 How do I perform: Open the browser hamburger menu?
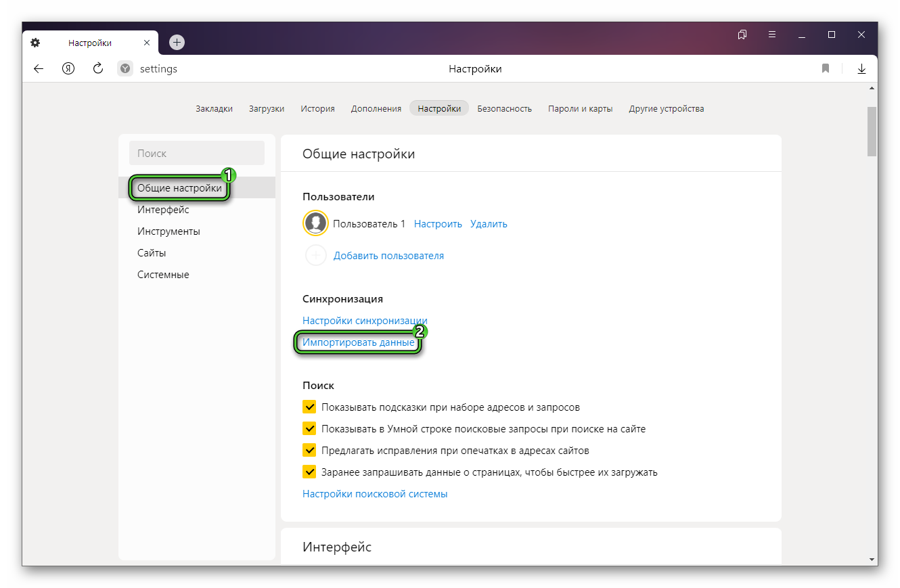click(772, 35)
